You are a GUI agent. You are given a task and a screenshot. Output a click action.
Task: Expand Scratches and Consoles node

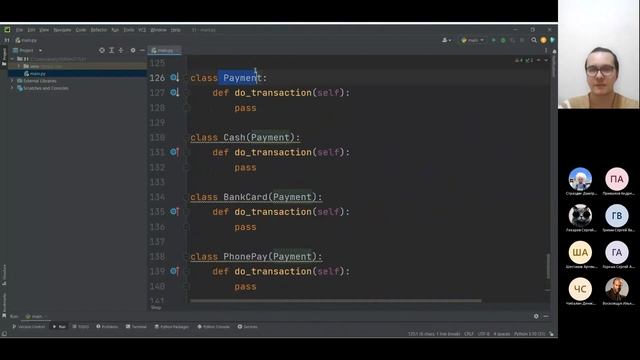pyautogui.click(x=12, y=88)
